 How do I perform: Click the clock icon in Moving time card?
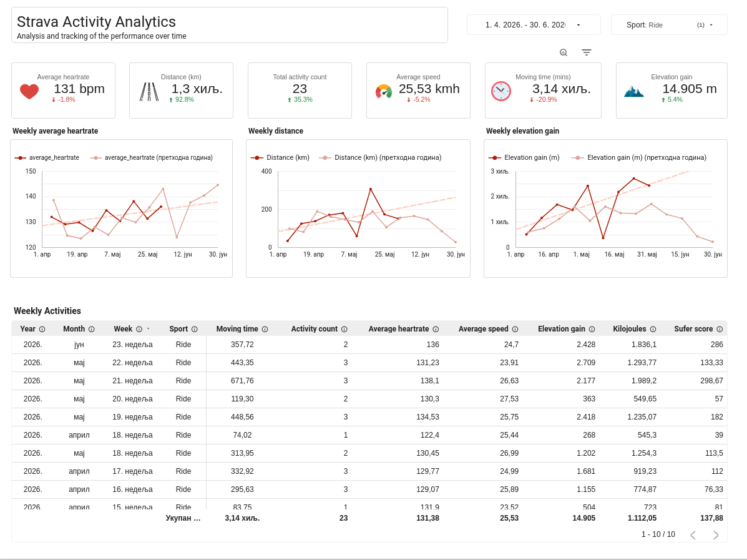tap(501, 91)
